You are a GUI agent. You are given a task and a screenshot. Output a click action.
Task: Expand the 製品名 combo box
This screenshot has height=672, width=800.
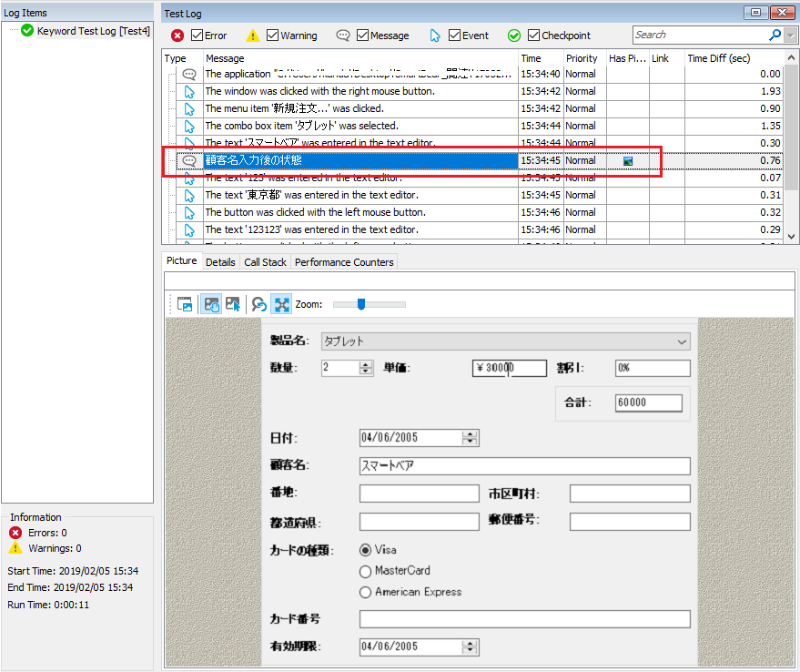click(x=682, y=341)
